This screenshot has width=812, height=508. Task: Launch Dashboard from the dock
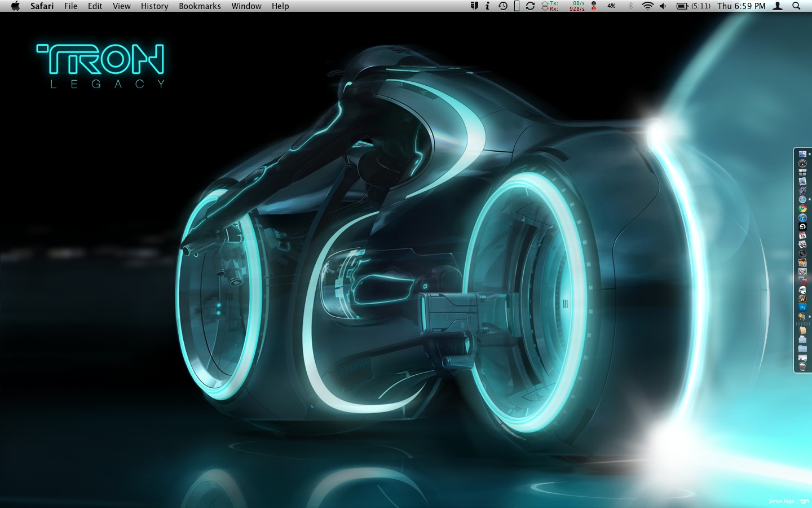[x=802, y=163]
